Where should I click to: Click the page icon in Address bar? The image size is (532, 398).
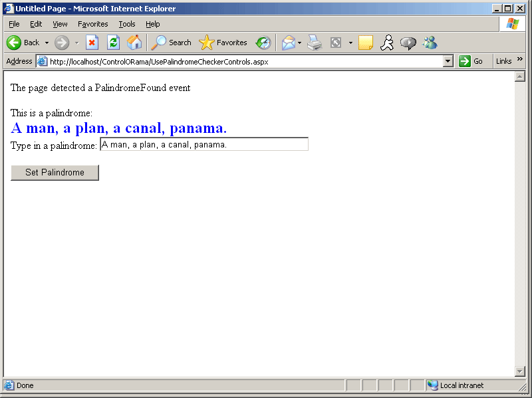[42, 62]
